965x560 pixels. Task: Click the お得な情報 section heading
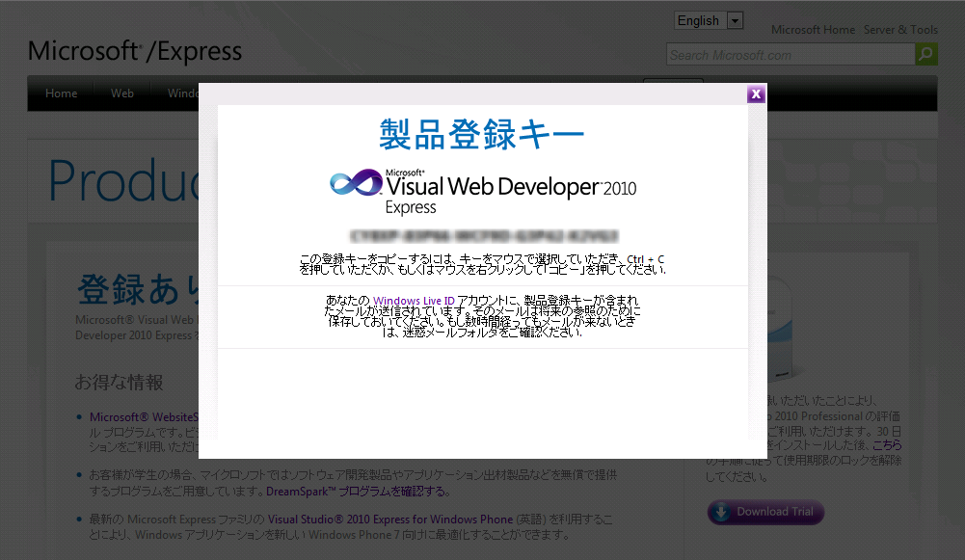[119, 383]
